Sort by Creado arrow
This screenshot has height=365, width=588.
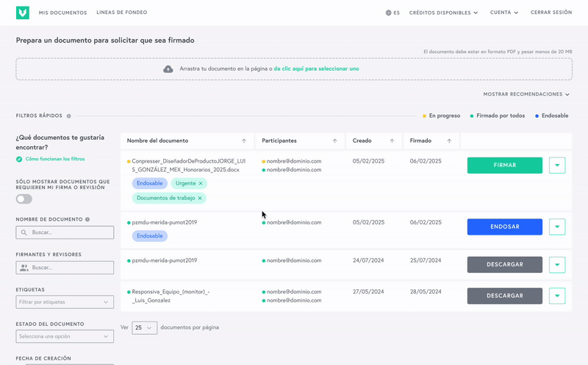(x=392, y=141)
